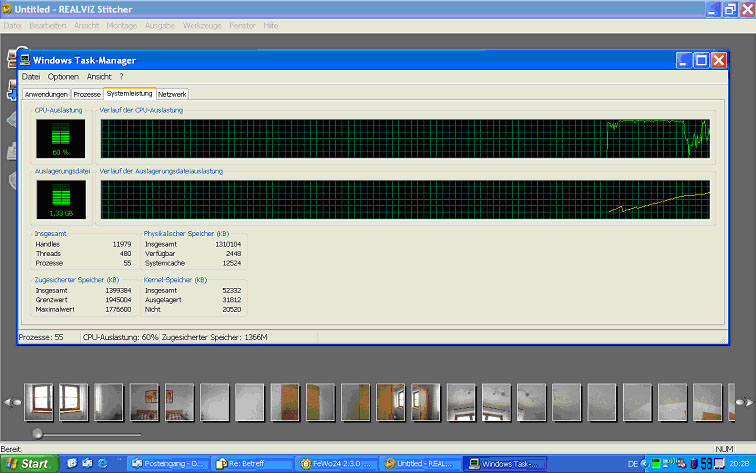Switch to the Prozesse tab
This screenshot has height=473, width=756.
click(x=87, y=94)
